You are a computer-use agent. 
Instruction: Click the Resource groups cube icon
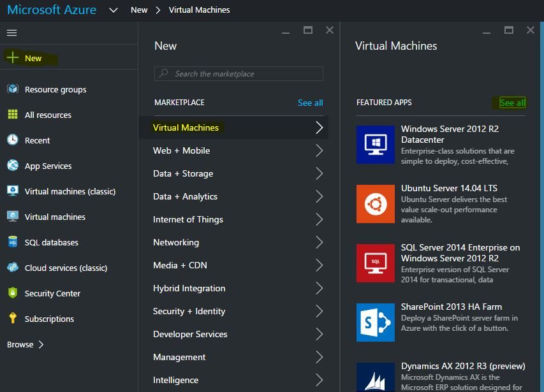pos(13,89)
